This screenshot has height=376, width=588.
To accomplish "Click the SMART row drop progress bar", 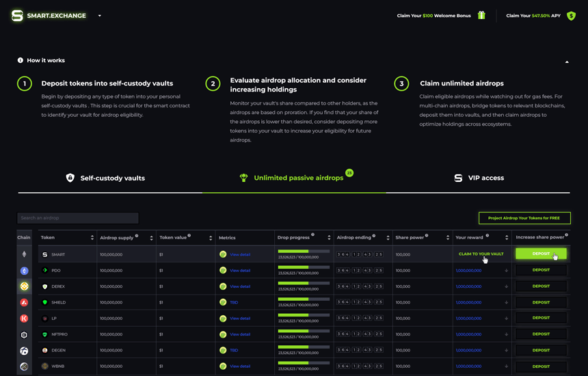I will [x=304, y=251].
